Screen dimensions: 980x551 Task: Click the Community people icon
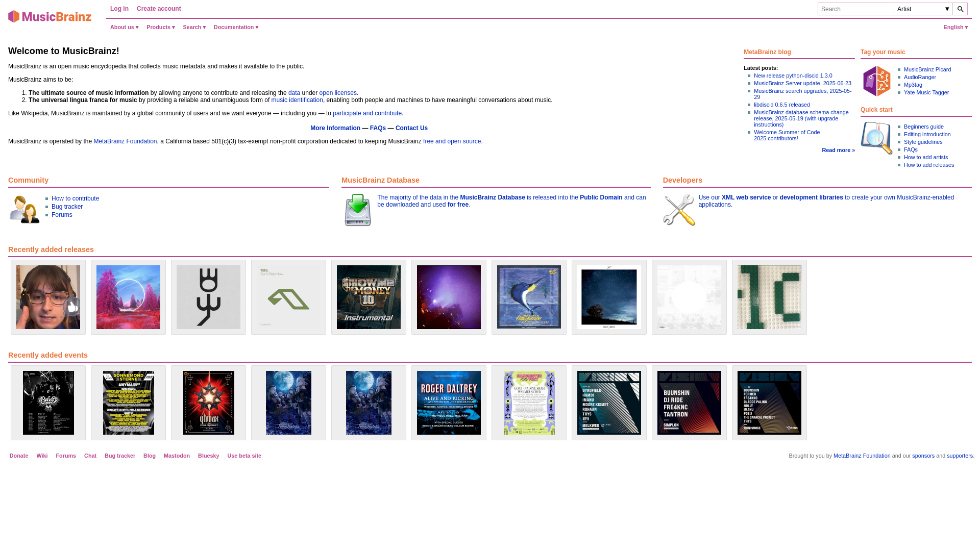point(24,210)
